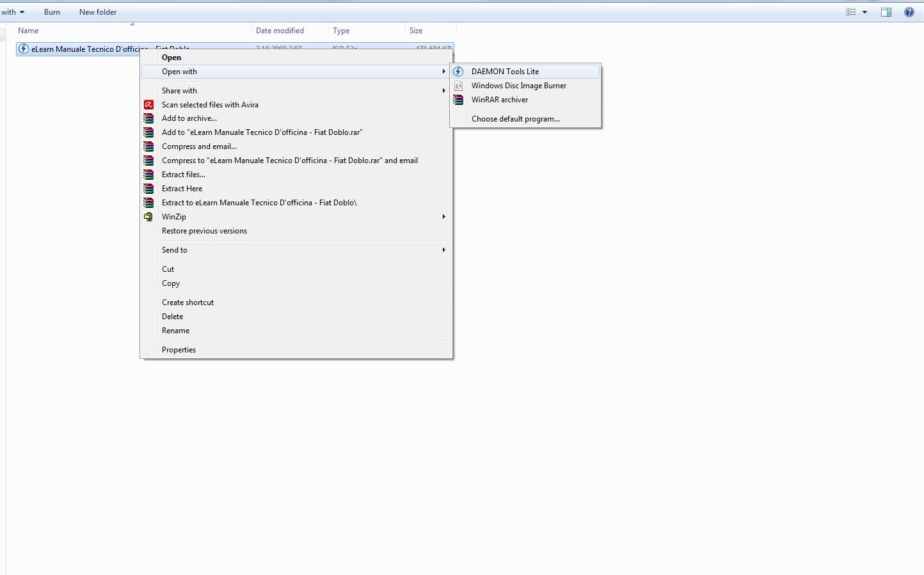
Task: Expand the Share with submenu arrow
Action: click(x=443, y=91)
